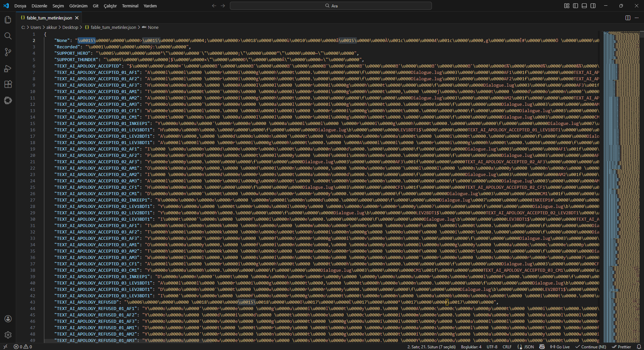This screenshot has height=350, width=644.
Task: Change UTF-8 encoding in status bar
Action: (x=492, y=347)
